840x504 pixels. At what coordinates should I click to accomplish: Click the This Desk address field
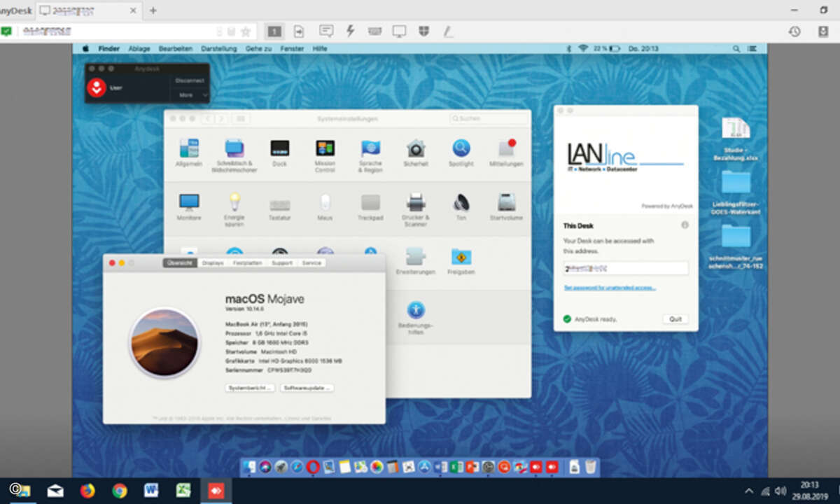point(626,268)
